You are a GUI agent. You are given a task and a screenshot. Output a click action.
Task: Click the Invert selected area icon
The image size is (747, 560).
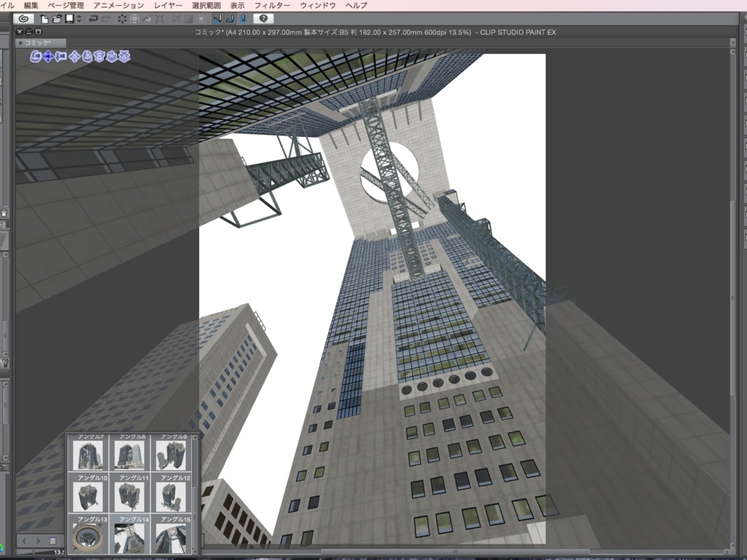click(x=189, y=19)
